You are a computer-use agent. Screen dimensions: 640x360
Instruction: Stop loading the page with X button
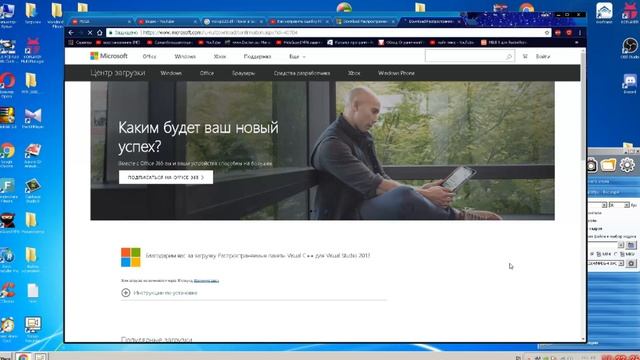90,32
